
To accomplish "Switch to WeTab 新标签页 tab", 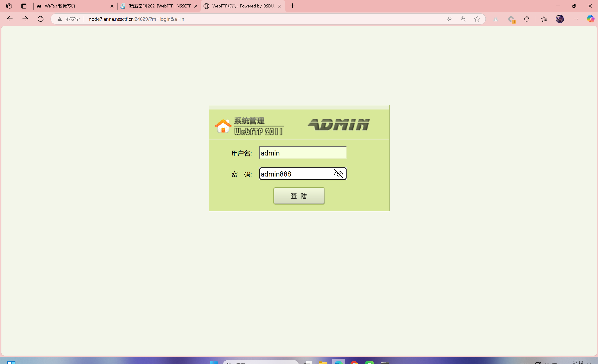I will [x=73, y=6].
